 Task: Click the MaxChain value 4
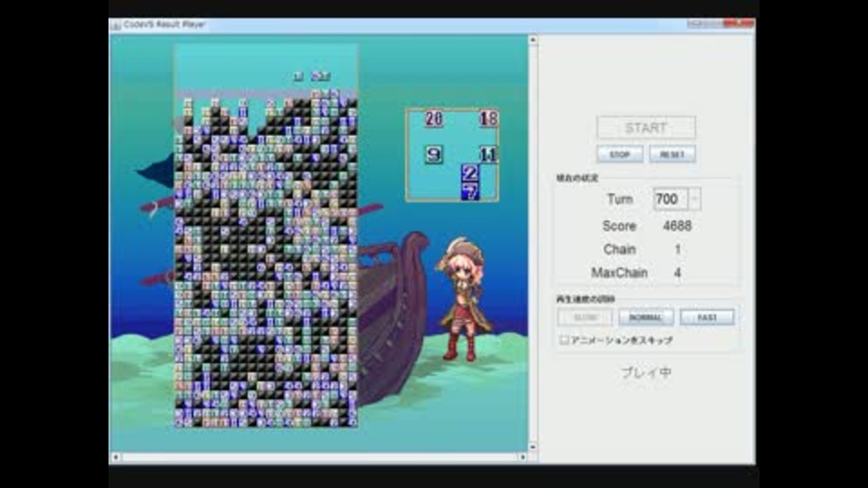(x=677, y=273)
